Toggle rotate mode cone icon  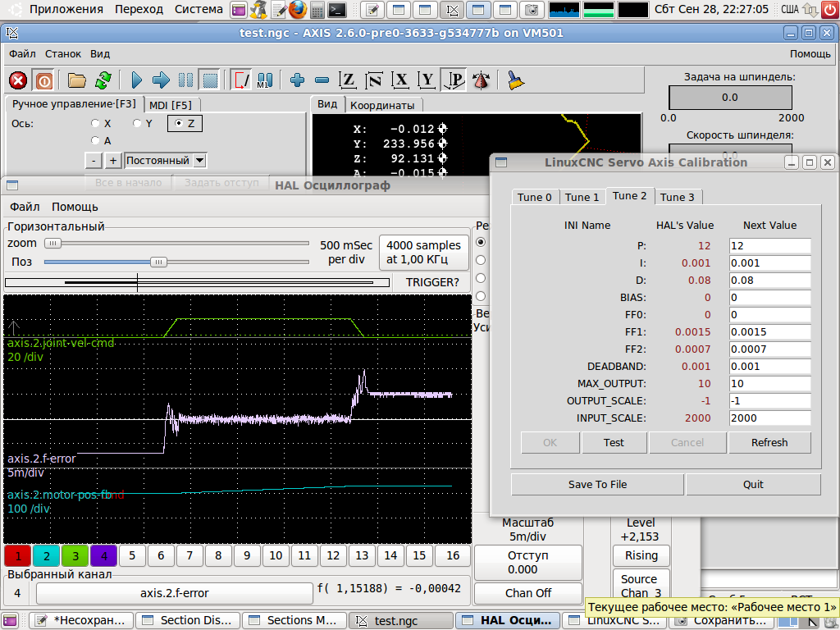pos(482,80)
